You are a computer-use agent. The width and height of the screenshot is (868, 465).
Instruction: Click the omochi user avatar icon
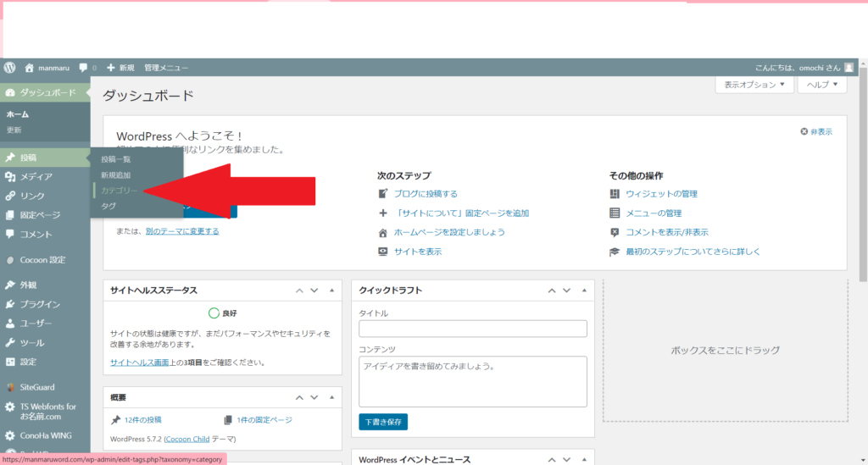point(849,68)
